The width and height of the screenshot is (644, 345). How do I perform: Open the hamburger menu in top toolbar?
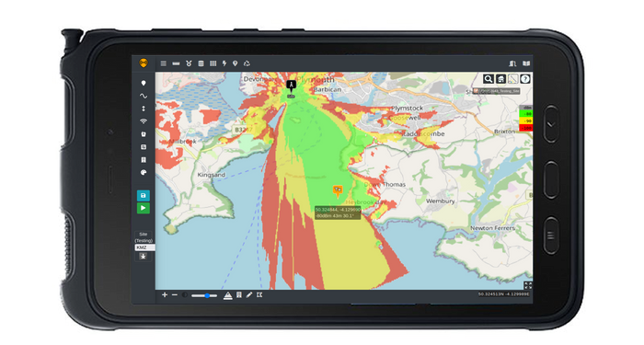[x=164, y=63]
